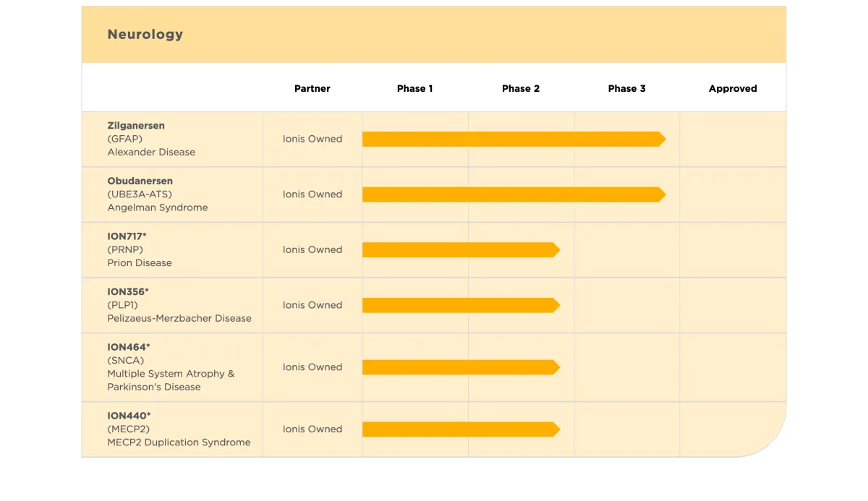Open the Obudanersen drug name
The height and width of the screenshot is (501, 868).
pos(140,181)
